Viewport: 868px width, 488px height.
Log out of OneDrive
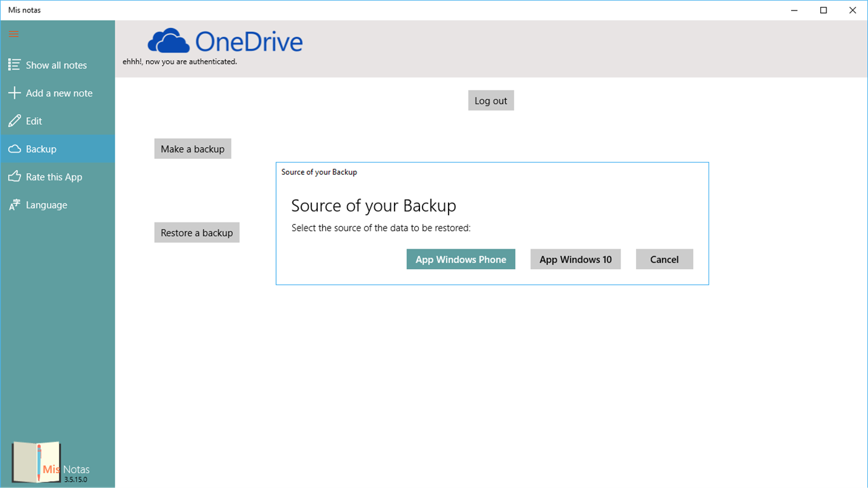[x=491, y=100]
